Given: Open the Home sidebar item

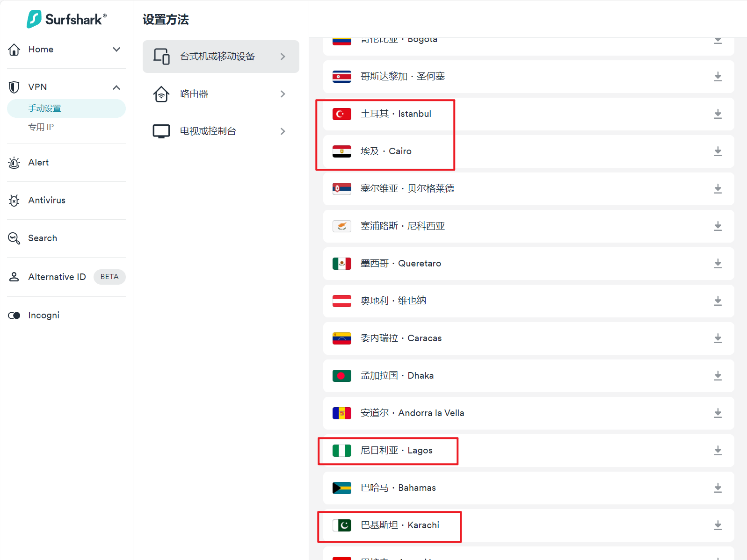Looking at the screenshot, I should 66,50.
